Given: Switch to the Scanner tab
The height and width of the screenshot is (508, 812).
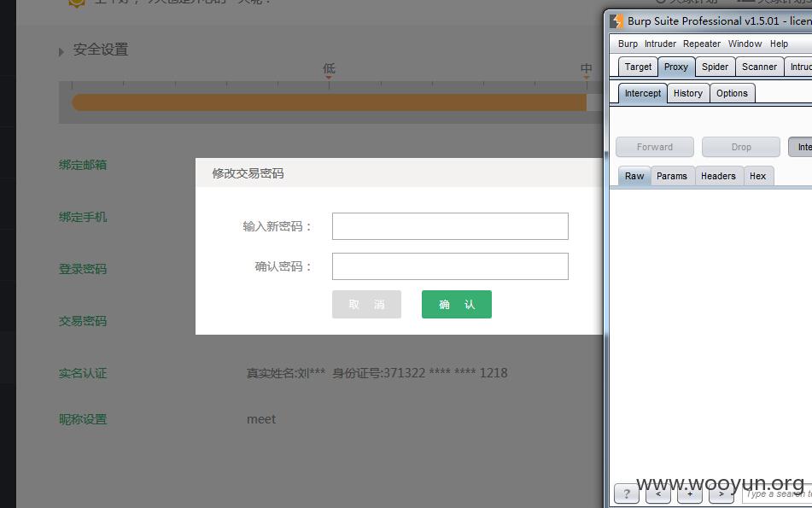Looking at the screenshot, I should pos(759,67).
